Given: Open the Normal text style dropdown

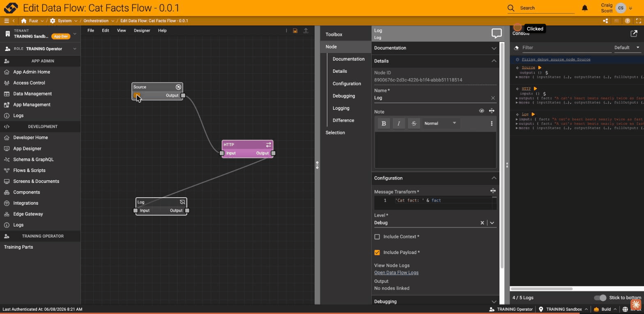Looking at the screenshot, I should click(x=440, y=123).
